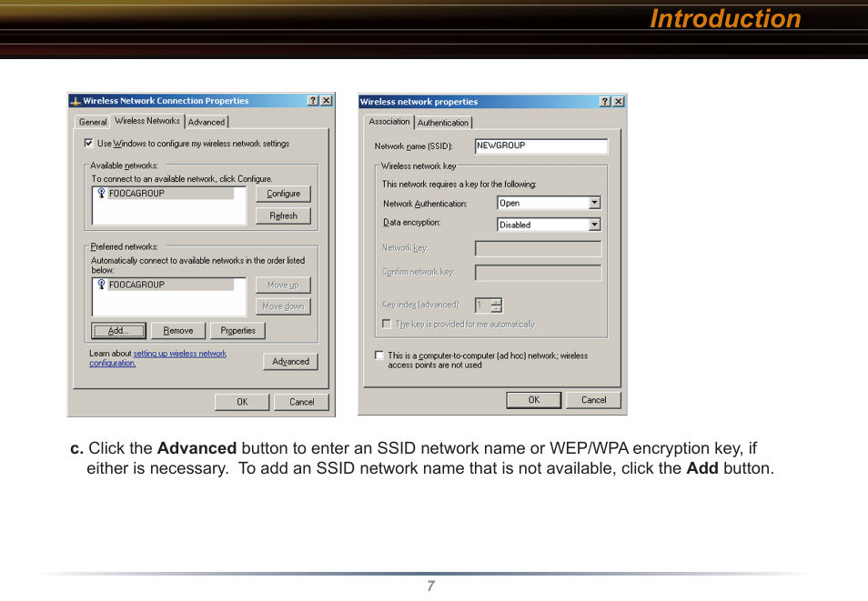Enable the key is provided automatically checkbox
868x601 pixels.
(x=387, y=324)
